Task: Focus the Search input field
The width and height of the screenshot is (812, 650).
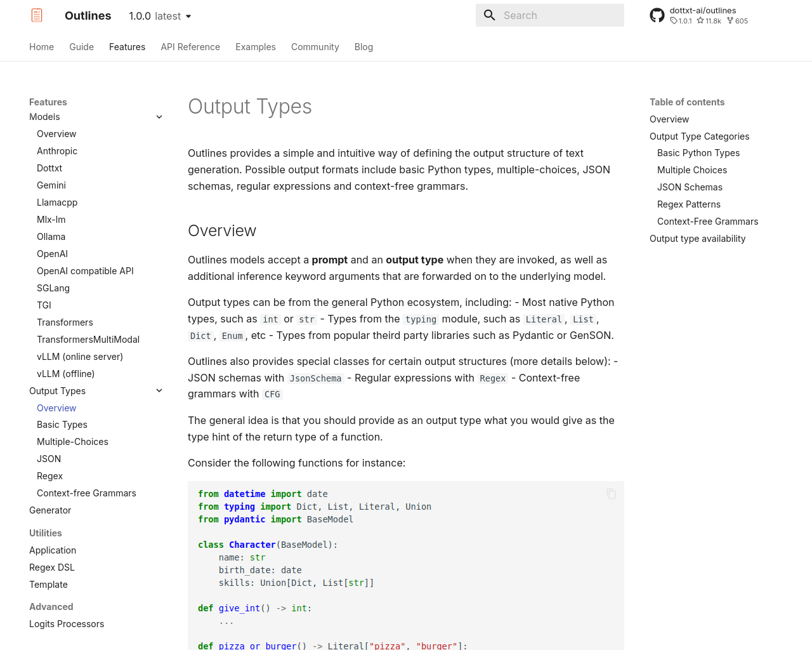Action: (x=550, y=15)
